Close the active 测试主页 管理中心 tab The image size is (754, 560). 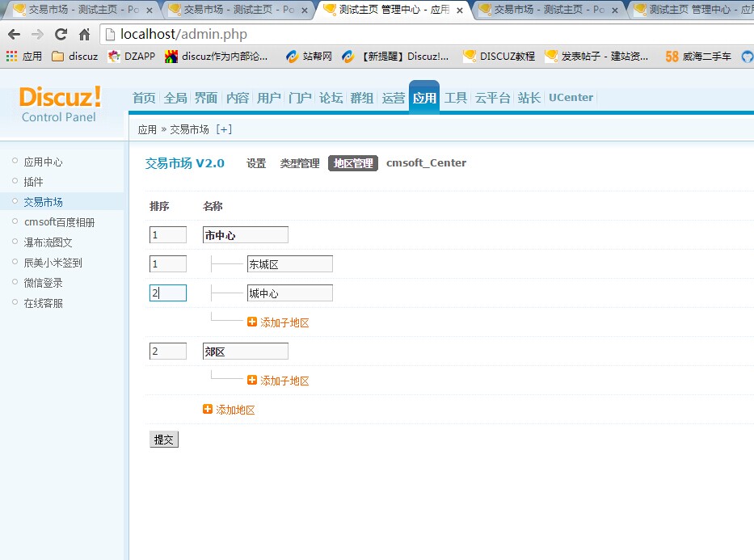(x=460, y=10)
